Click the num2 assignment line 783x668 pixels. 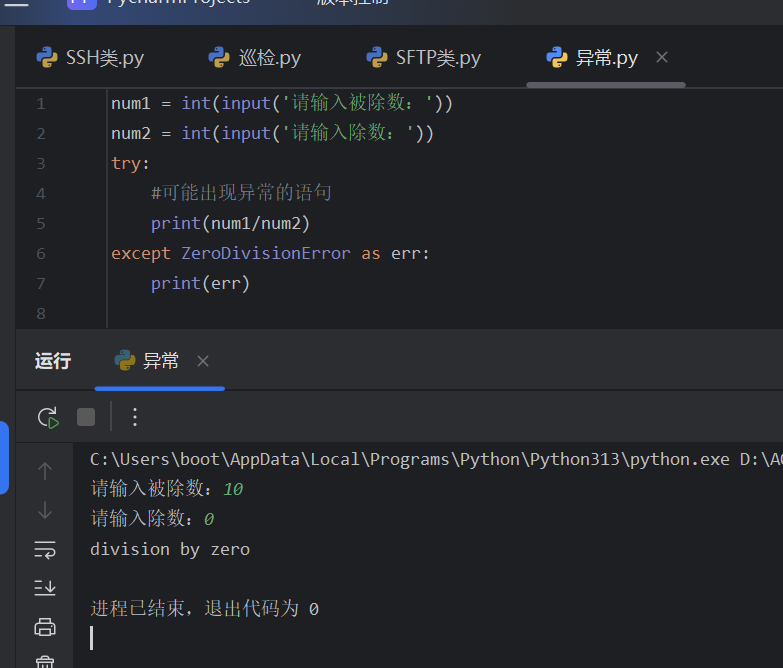pyautogui.click(x=272, y=133)
